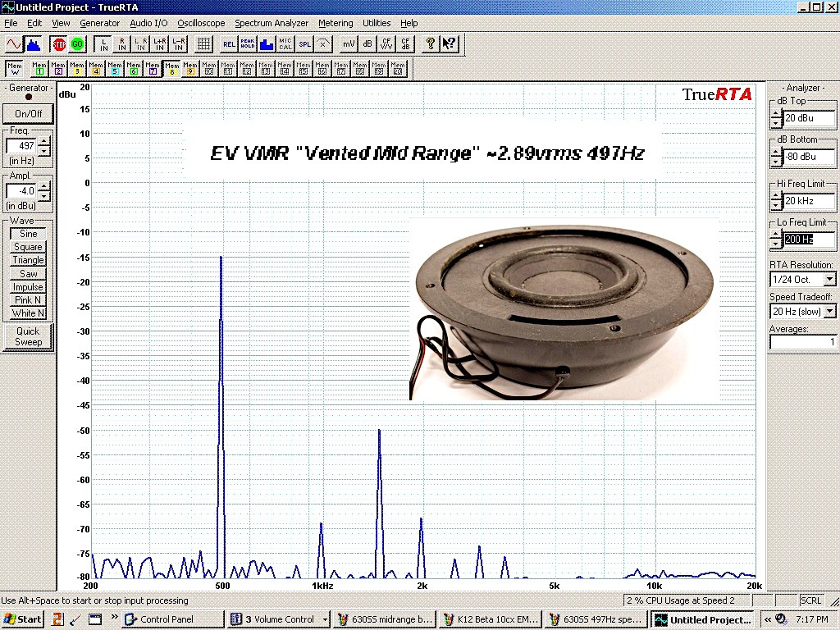Open the Generator menu

[x=99, y=23]
